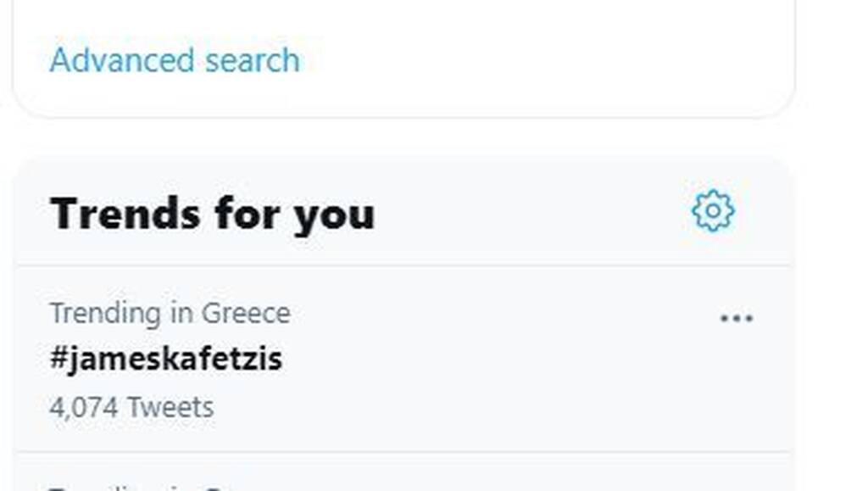
Task: Select the "Trending in Greece" label
Action: pyautogui.click(x=170, y=313)
